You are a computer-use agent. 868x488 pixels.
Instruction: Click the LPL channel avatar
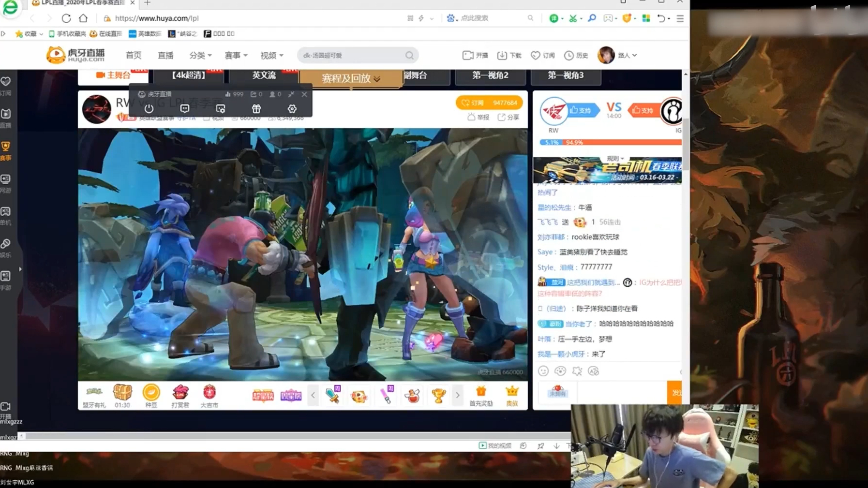(97, 109)
